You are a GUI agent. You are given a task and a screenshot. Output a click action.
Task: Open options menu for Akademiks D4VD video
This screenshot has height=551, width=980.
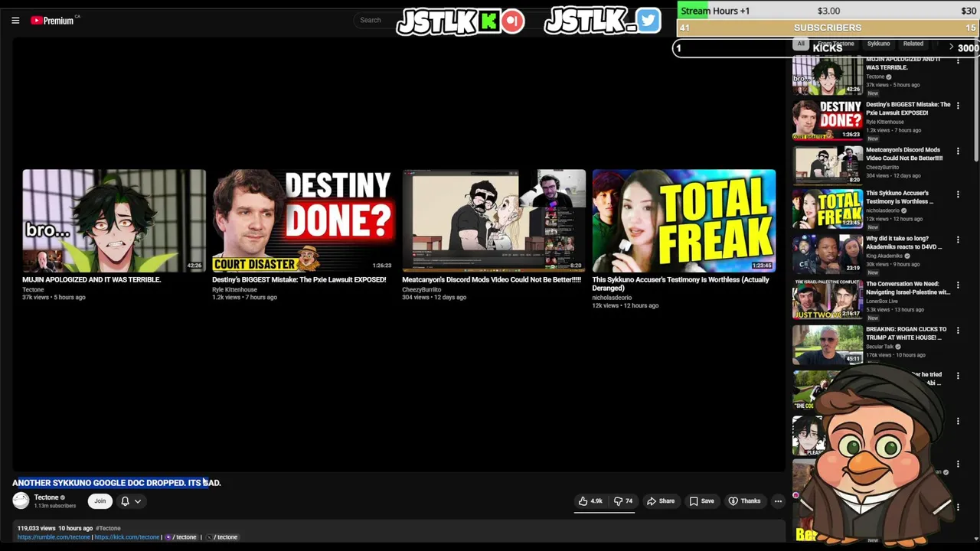click(958, 240)
